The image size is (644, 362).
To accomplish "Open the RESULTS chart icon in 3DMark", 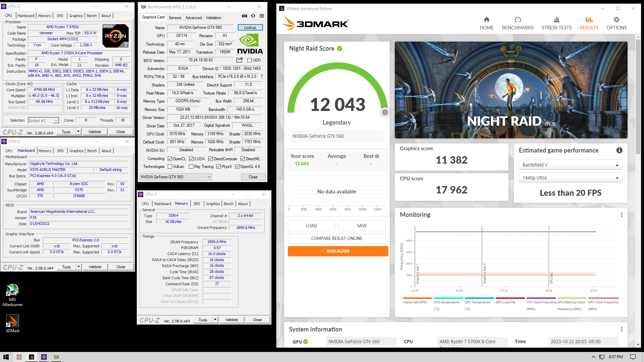I will click(x=589, y=20).
